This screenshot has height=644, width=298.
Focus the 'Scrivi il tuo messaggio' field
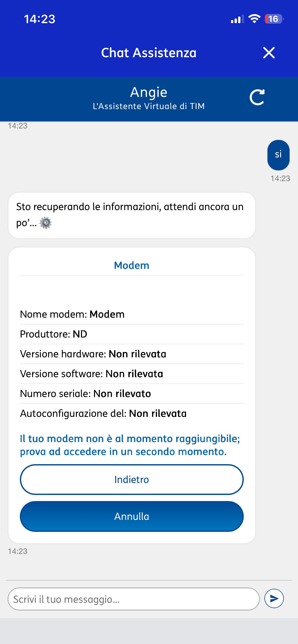[x=134, y=599]
